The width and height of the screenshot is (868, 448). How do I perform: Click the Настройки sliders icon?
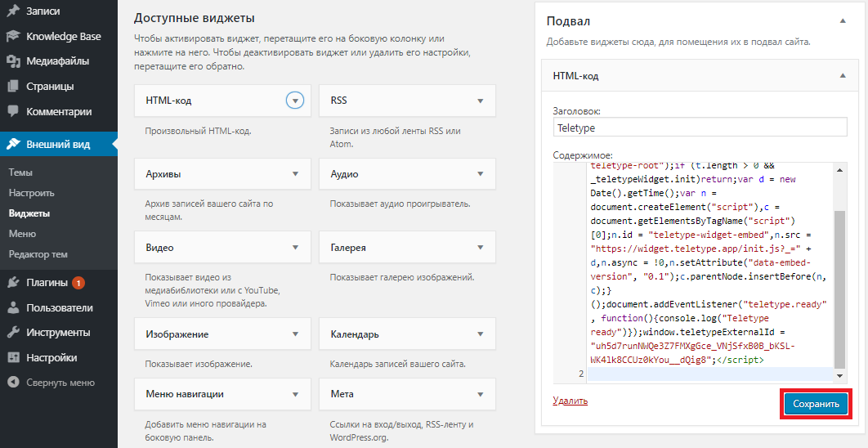(x=13, y=358)
